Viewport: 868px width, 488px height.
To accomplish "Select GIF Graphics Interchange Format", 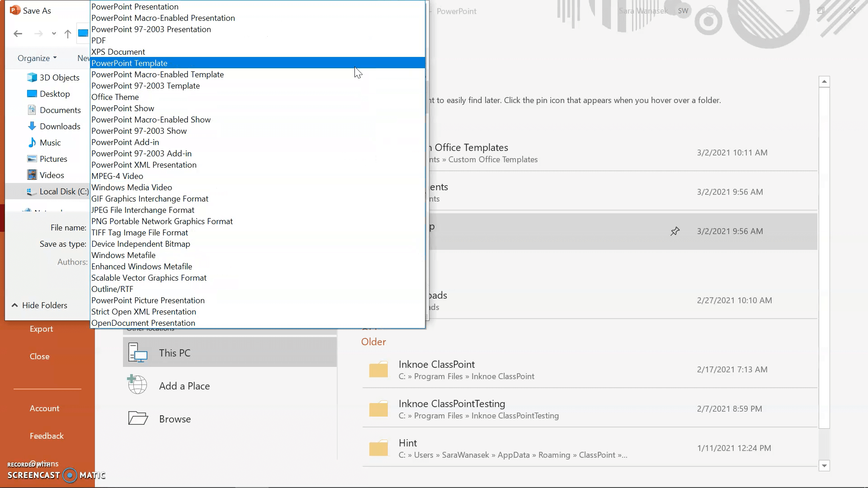I will click(149, 198).
